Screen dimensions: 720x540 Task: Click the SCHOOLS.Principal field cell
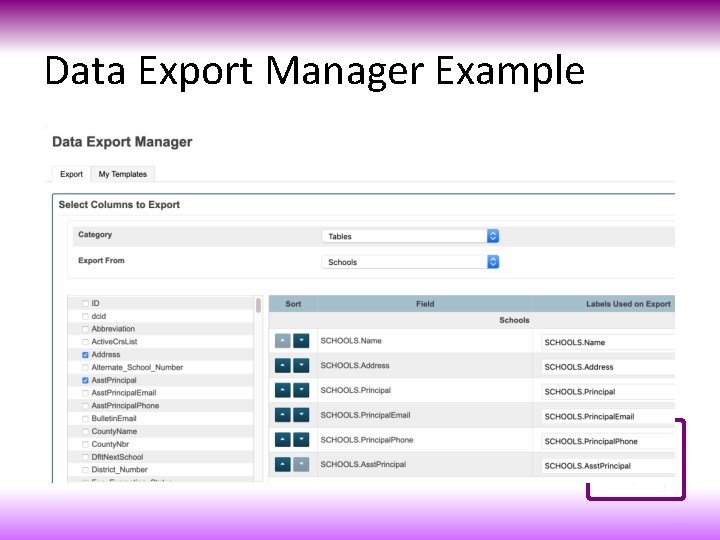pyautogui.click(x=425, y=390)
